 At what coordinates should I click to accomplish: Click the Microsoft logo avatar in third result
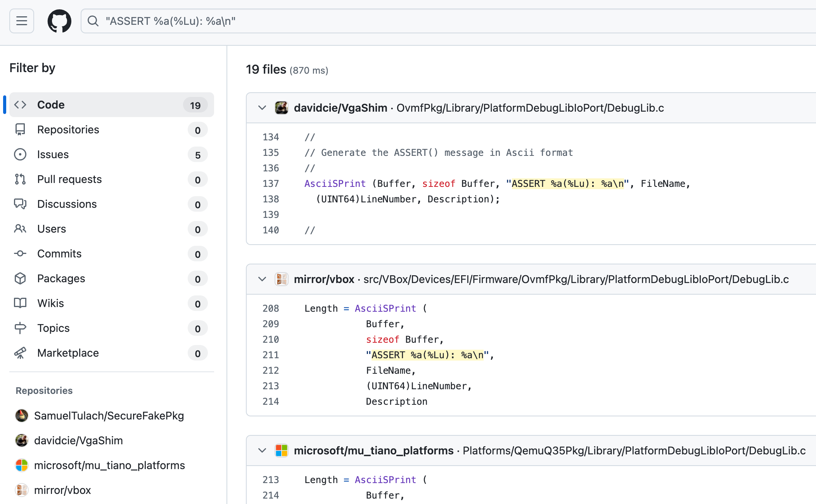282,450
